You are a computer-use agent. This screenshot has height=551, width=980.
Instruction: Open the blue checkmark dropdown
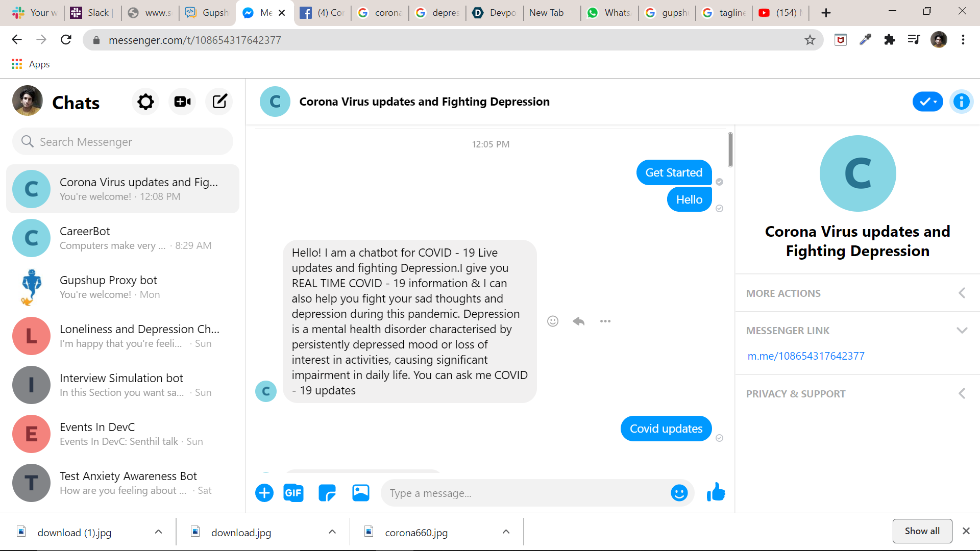pos(927,102)
